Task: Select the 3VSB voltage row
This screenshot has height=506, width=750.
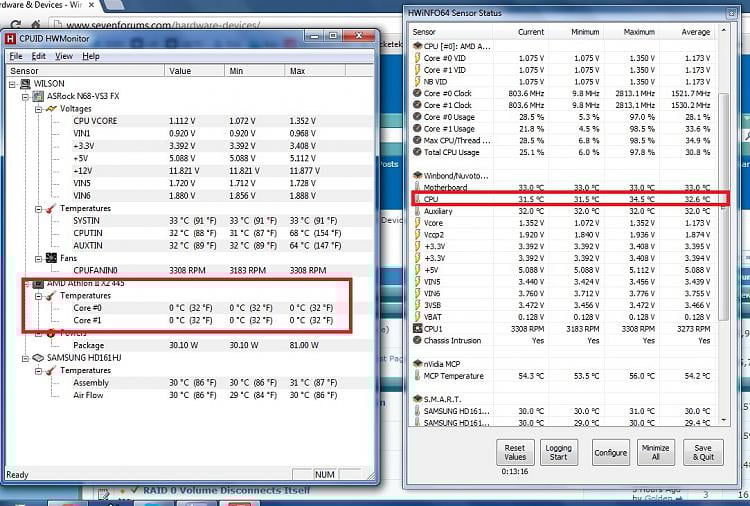Action: 563,305
